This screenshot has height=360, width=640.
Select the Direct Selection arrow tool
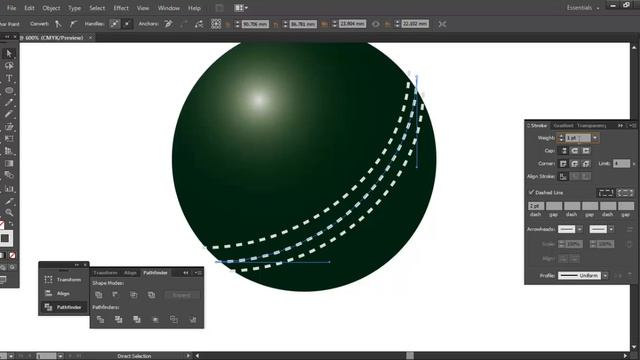click(9, 53)
